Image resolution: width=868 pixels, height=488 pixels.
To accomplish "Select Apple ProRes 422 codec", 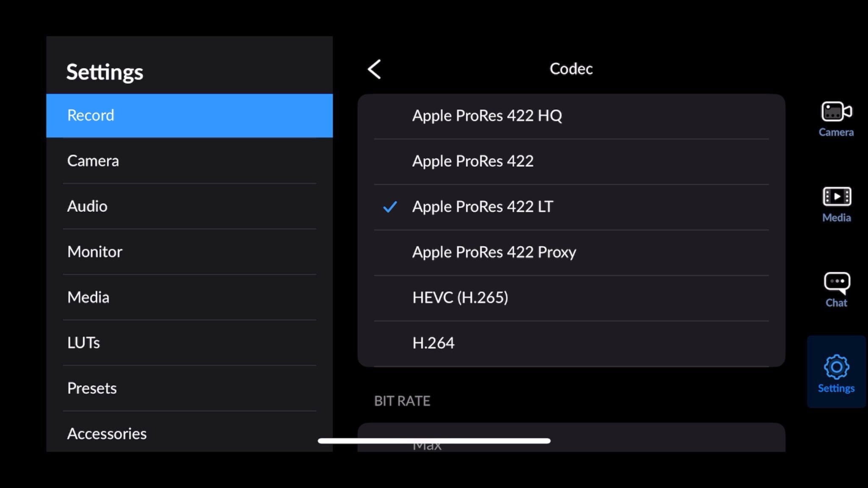I will (x=473, y=161).
